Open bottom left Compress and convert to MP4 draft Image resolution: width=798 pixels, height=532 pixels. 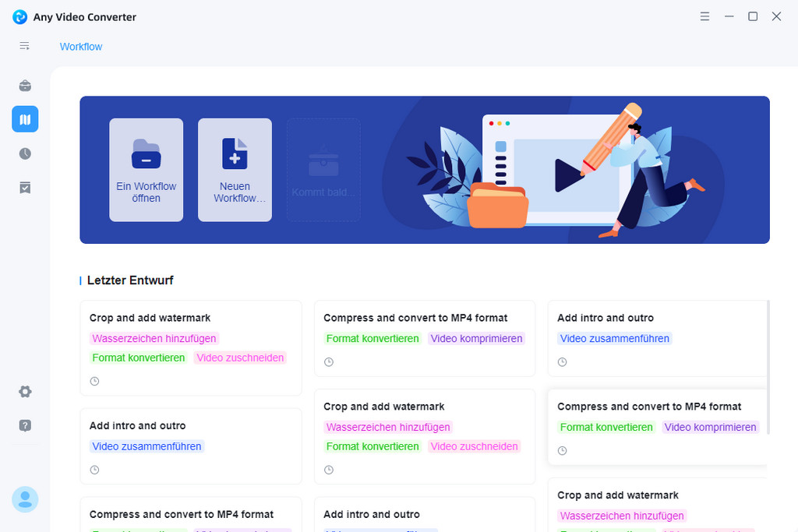pyautogui.click(x=191, y=515)
